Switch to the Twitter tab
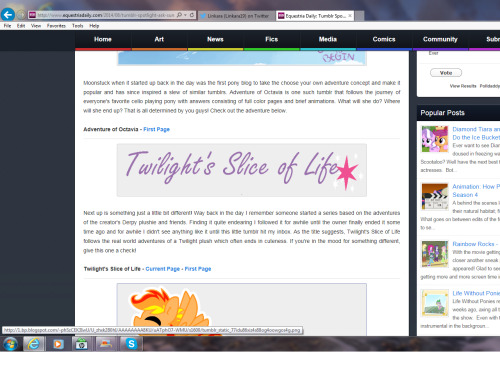This screenshot has width=500, height=375. [237, 16]
